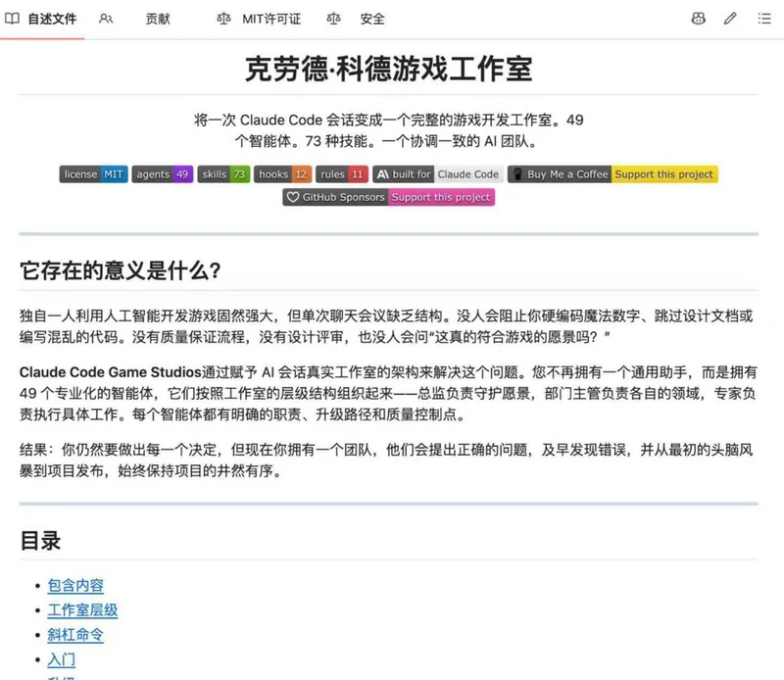Viewport: 784px width, 680px height.
Task: Click the pencil edit file icon
Action: point(730,19)
